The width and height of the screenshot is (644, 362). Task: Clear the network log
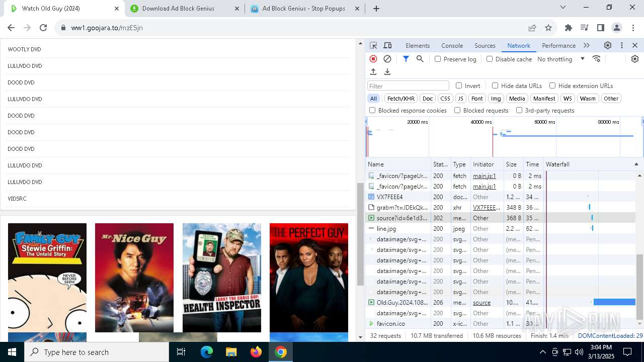point(387,59)
